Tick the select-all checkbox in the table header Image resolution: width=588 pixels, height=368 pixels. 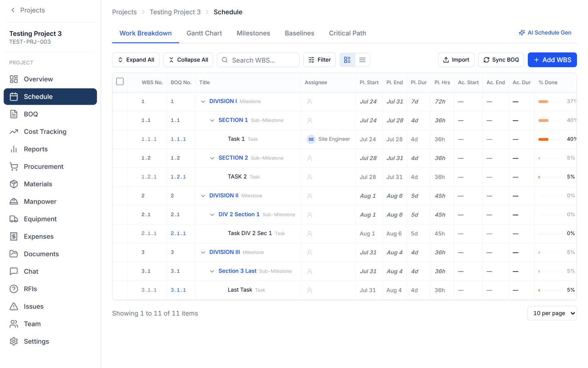pyautogui.click(x=120, y=82)
